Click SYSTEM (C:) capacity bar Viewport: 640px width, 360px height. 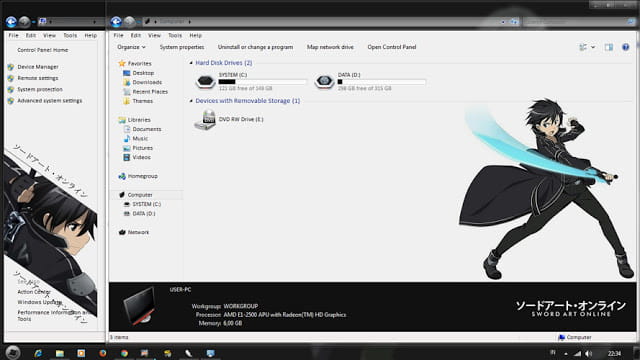click(x=262, y=82)
